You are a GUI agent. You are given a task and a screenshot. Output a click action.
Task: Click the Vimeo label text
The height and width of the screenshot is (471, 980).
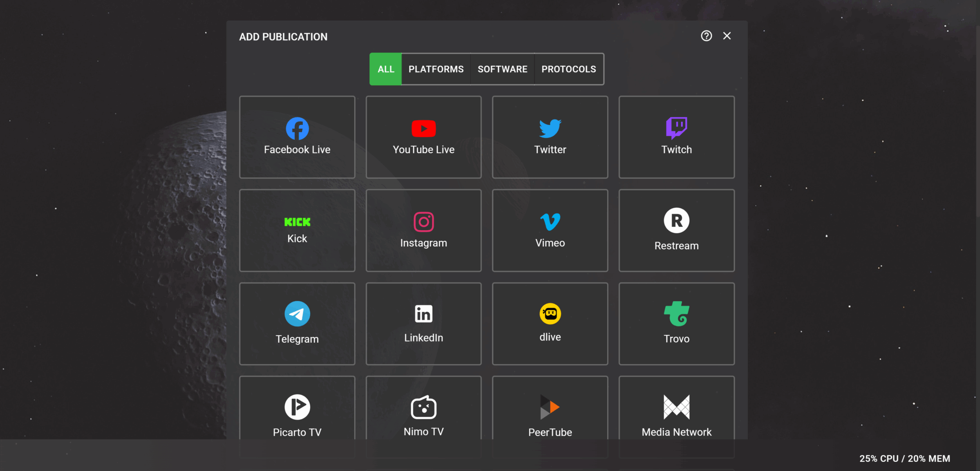pyautogui.click(x=550, y=243)
